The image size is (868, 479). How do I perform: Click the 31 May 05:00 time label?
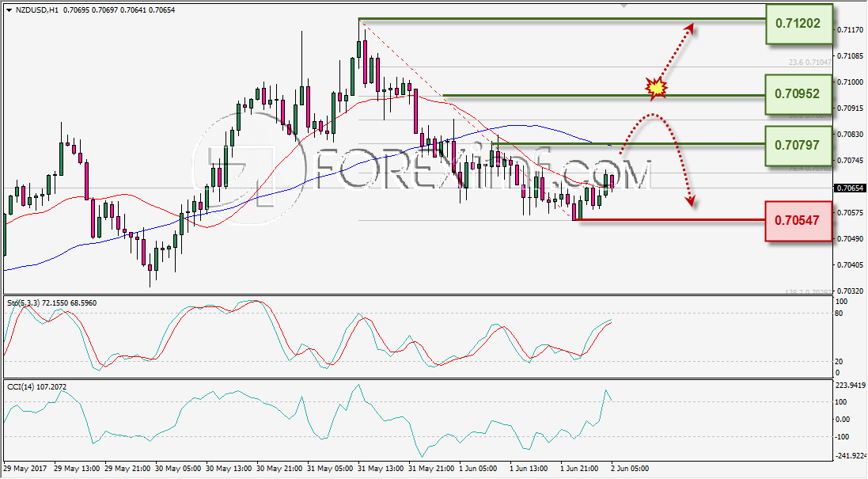[x=330, y=469]
